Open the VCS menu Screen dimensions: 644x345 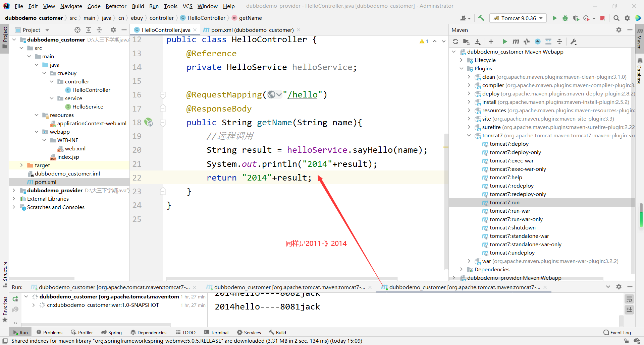pyautogui.click(x=187, y=6)
